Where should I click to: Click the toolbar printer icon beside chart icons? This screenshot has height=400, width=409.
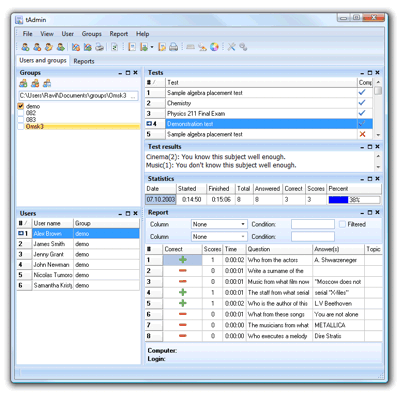99,47
